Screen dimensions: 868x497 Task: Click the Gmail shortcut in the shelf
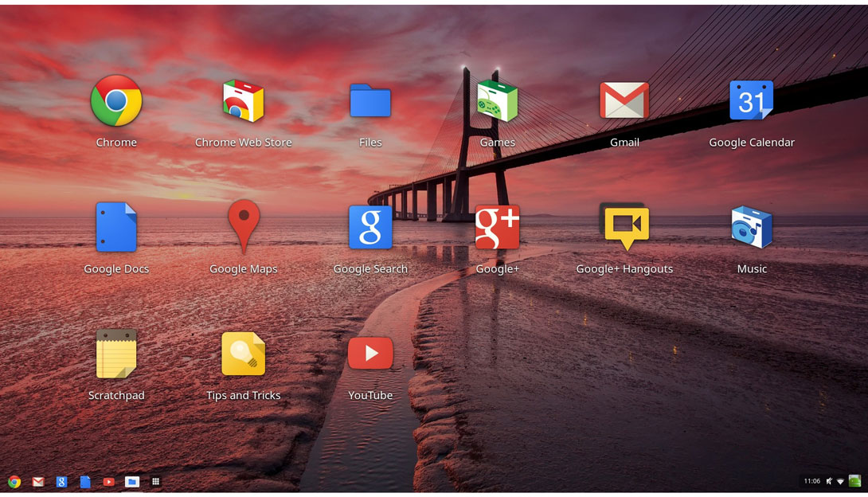click(x=37, y=482)
